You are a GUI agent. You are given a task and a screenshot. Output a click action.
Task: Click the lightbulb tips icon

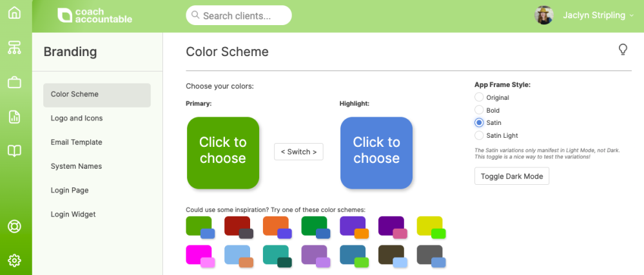[x=623, y=50]
